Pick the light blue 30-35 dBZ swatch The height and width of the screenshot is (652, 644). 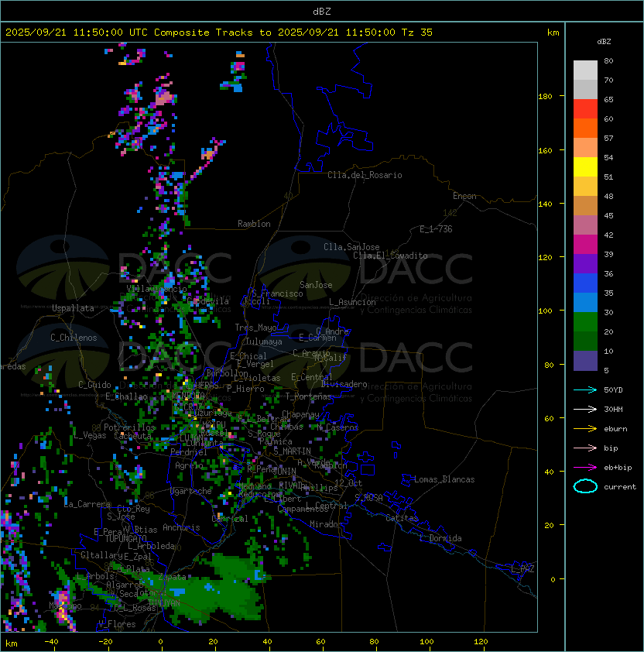click(x=585, y=302)
